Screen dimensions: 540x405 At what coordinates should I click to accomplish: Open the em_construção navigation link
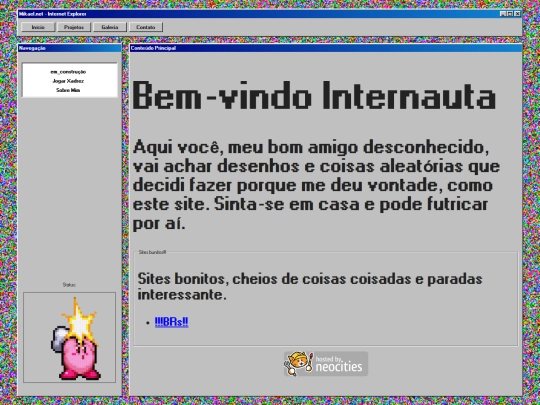(68, 72)
